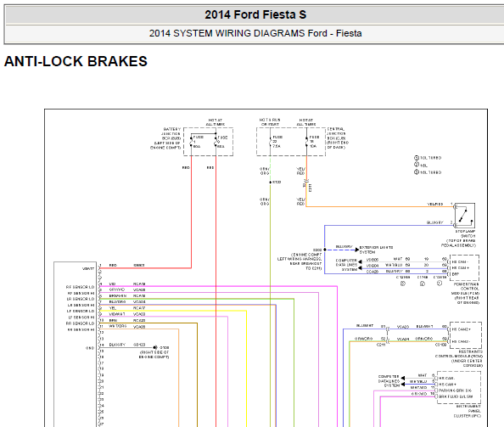The height and width of the screenshot is (427, 504).
Task: Select the Instrument Panel Cluster (IPC) label
Action: point(468,411)
